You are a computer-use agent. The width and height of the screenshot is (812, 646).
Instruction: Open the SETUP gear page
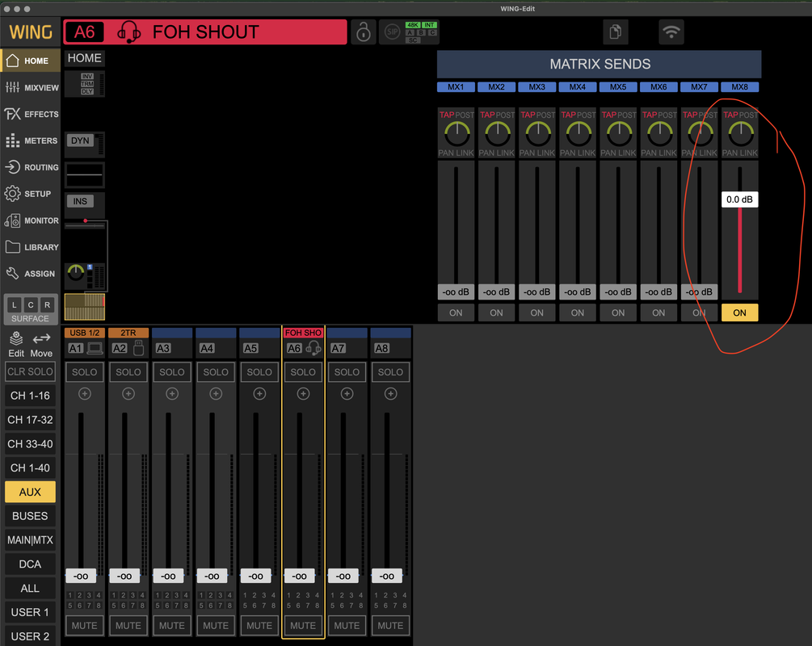[30, 194]
